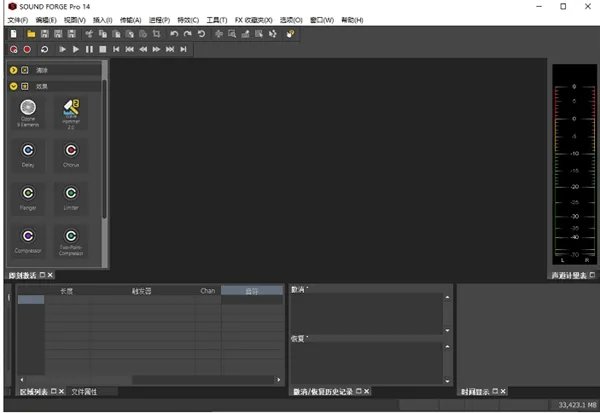This screenshot has height=413, width=600.
Task: Click redo list scroll up arrow
Action: (447, 347)
